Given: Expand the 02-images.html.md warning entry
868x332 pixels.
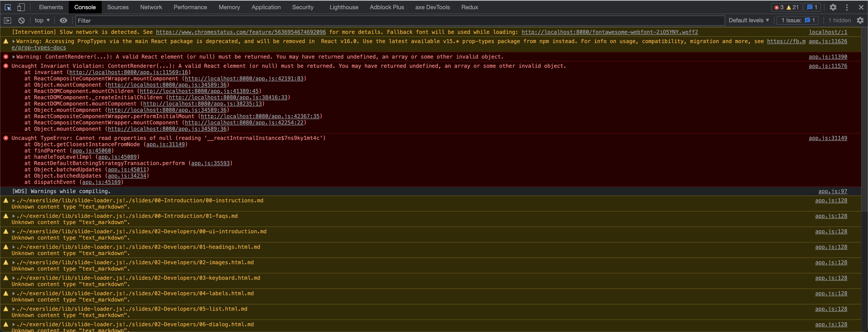Looking at the screenshot, I should click(14, 263).
